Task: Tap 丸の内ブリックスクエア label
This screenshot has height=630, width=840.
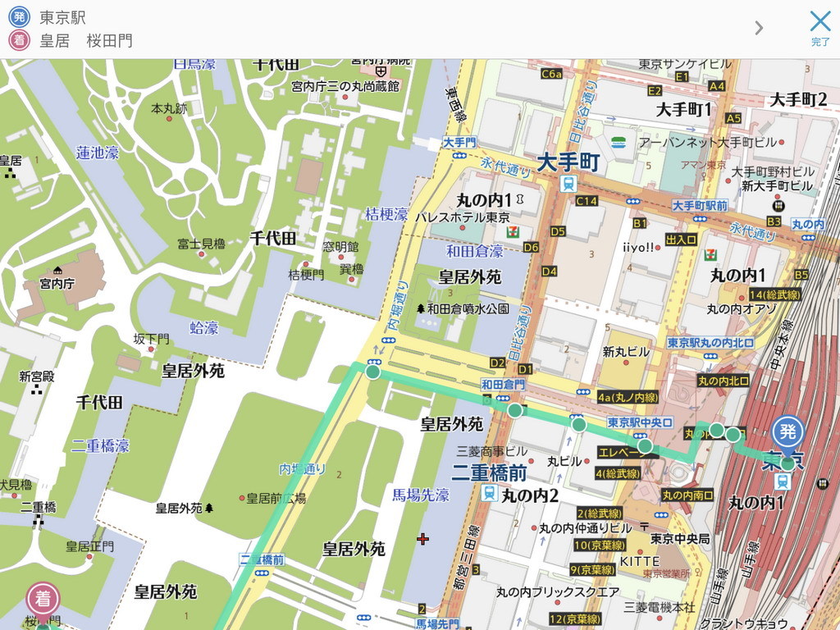Action: [558, 592]
